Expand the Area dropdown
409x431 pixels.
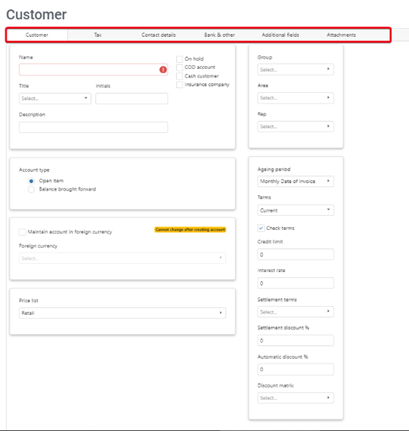coord(295,98)
